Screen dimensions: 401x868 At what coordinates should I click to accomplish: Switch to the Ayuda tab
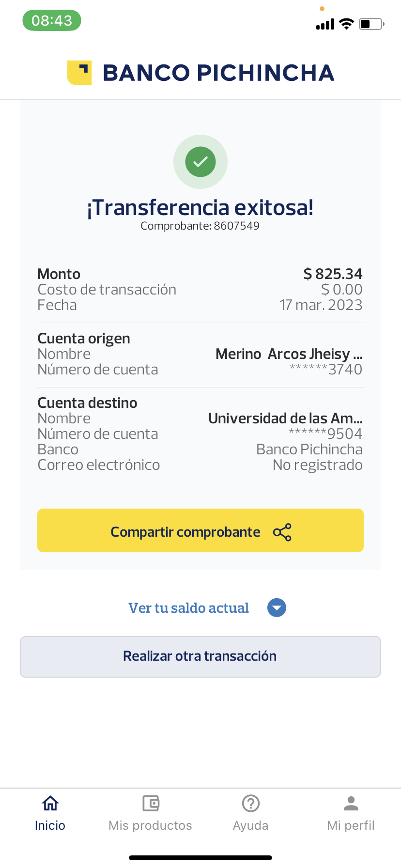click(251, 825)
